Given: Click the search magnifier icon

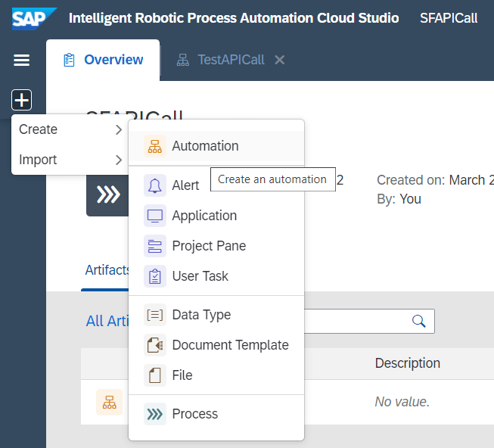Looking at the screenshot, I should tap(418, 321).
